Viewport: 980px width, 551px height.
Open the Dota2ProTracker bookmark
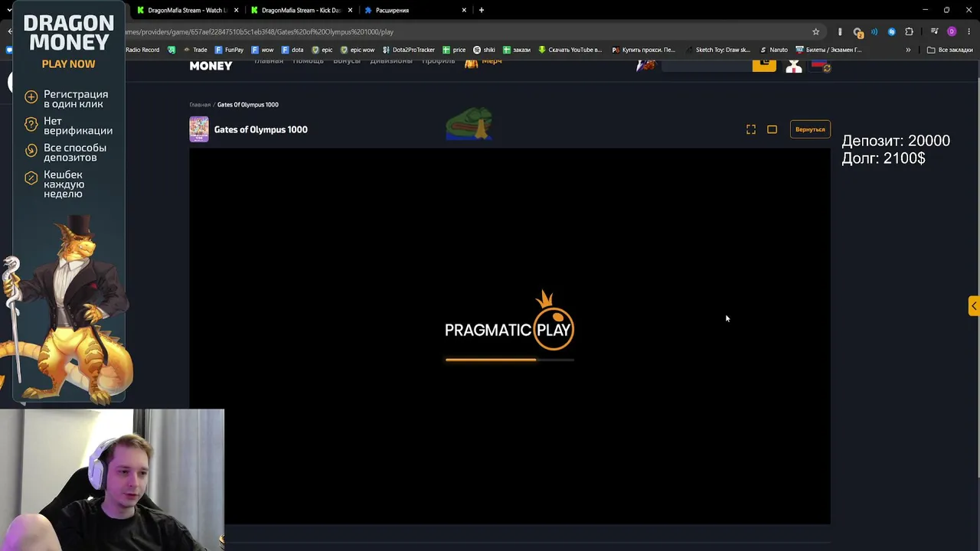[x=409, y=50]
